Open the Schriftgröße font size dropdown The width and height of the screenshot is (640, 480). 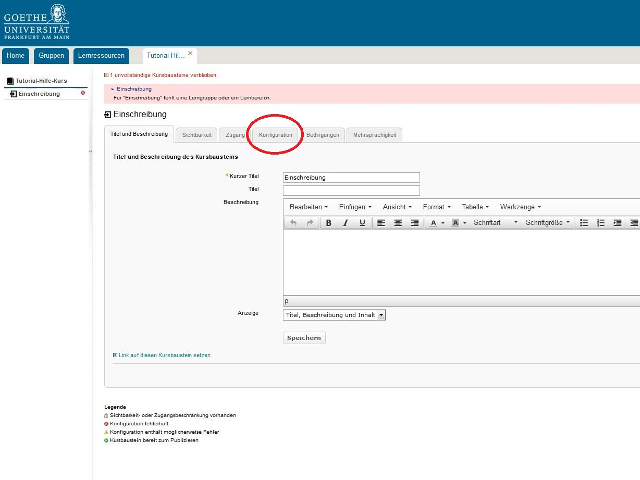(x=548, y=223)
